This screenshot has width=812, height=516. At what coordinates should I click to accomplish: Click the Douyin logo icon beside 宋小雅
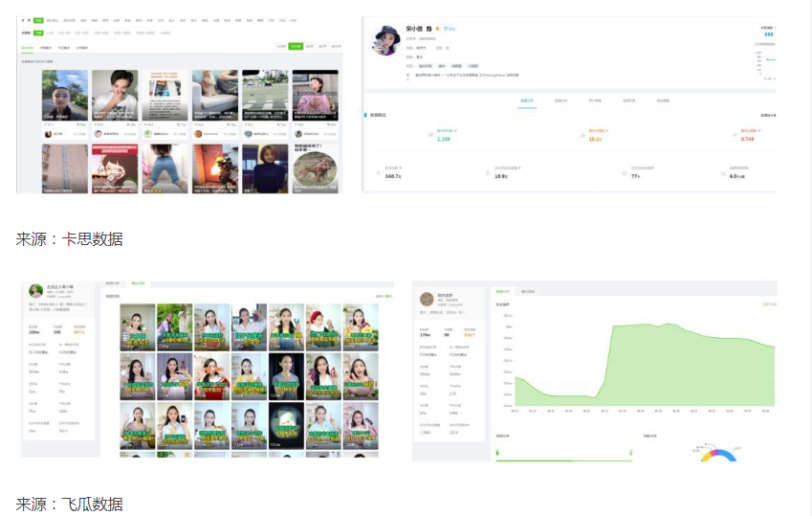(428, 29)
